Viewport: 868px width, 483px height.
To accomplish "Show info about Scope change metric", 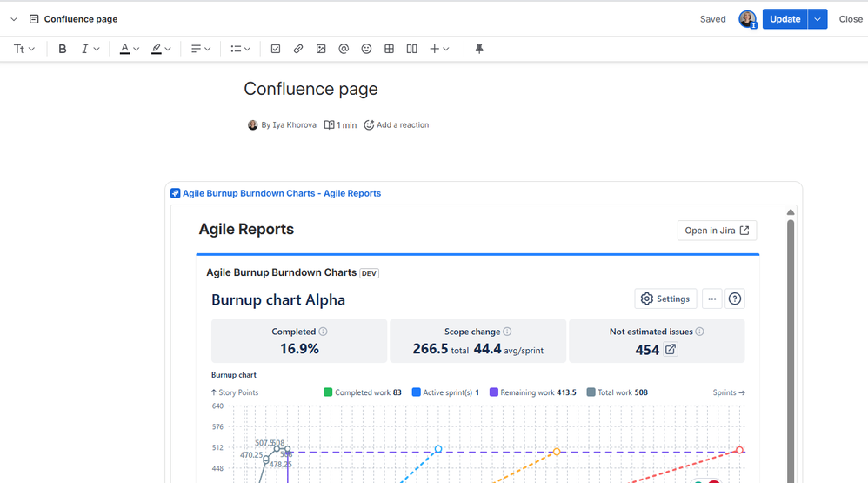I will [507, 332].
